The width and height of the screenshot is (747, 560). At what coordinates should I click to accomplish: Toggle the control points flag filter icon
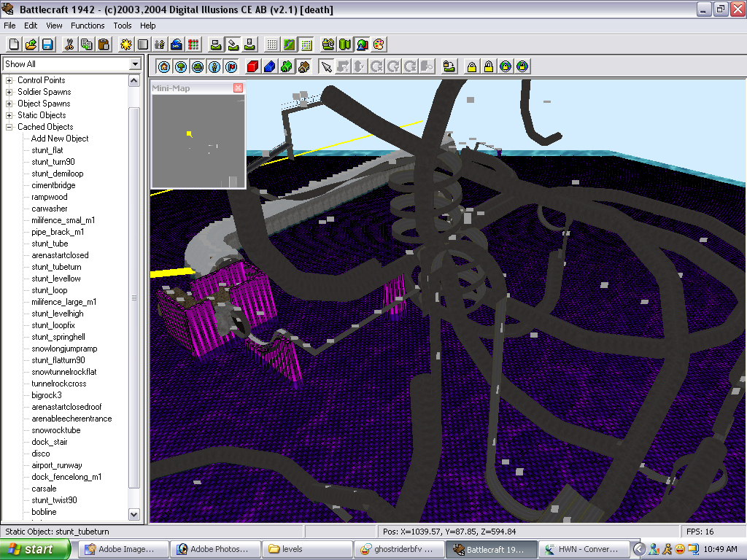click(x=231, y=66)
